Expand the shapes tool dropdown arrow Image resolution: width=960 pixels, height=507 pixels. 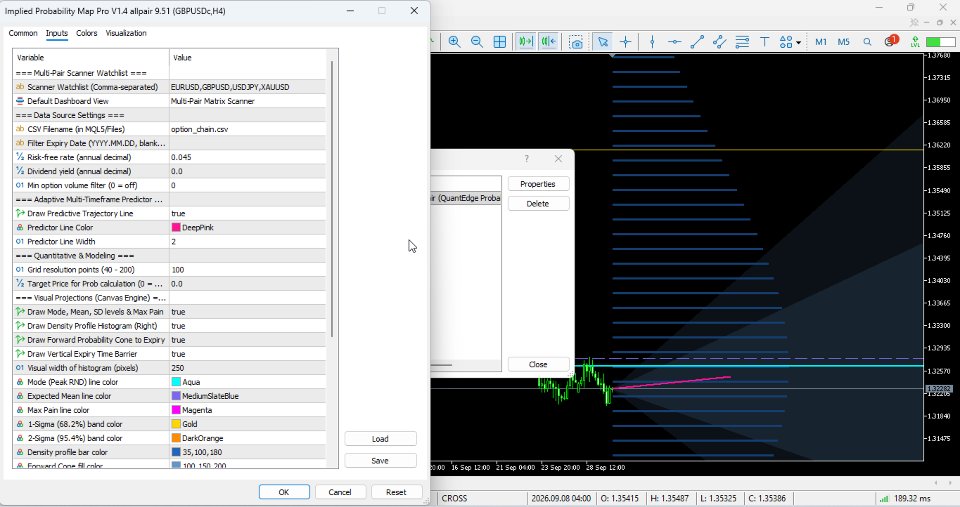(x=798, y=42)
